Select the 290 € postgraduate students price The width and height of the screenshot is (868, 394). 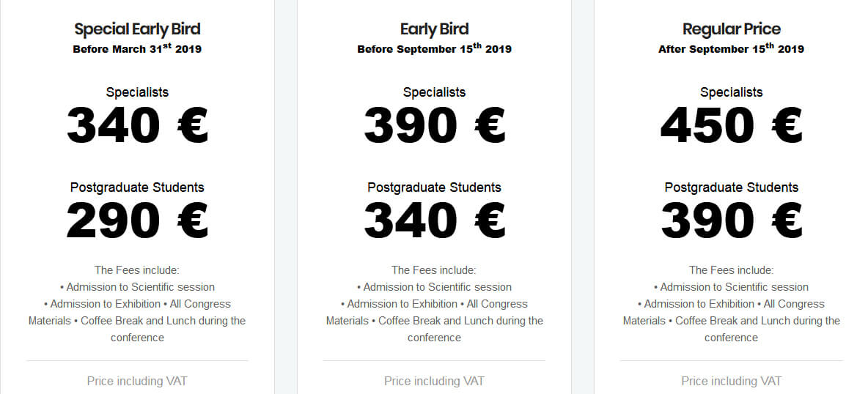(x=137, y=221)
